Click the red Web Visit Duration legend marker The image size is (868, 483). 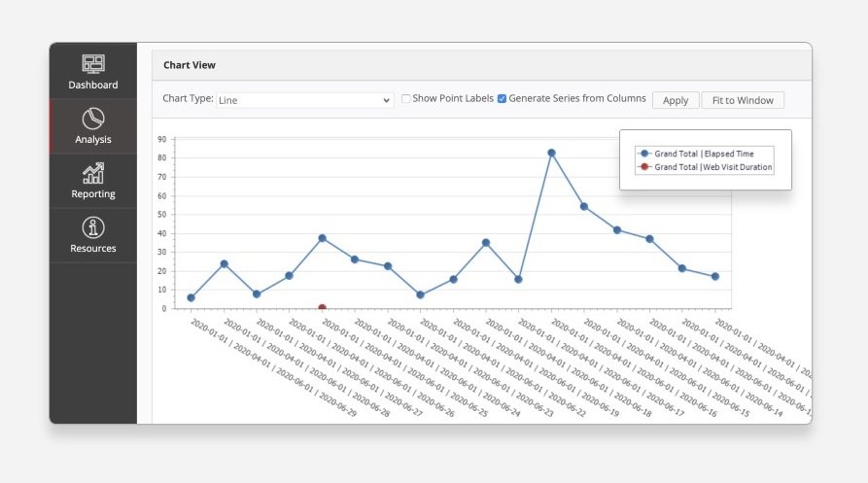[642, 167]
